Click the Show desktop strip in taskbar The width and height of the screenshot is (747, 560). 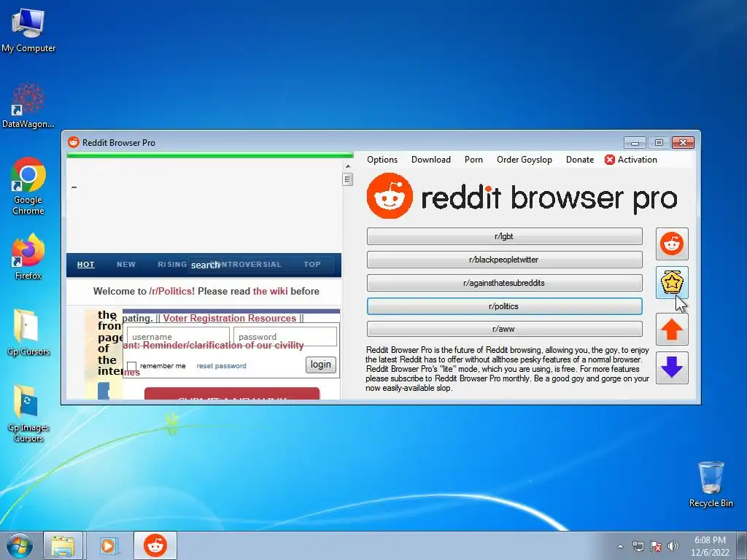click(x=743, y=545)
